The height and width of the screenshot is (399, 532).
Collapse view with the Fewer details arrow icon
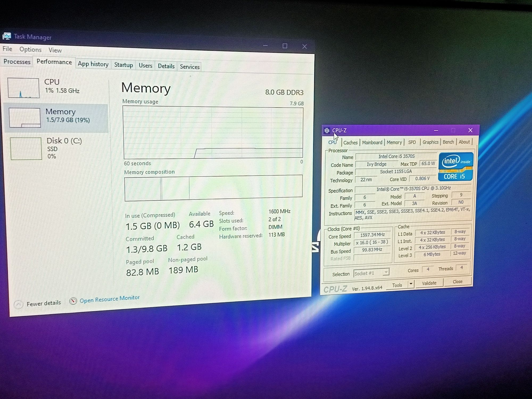coord(18,304)
